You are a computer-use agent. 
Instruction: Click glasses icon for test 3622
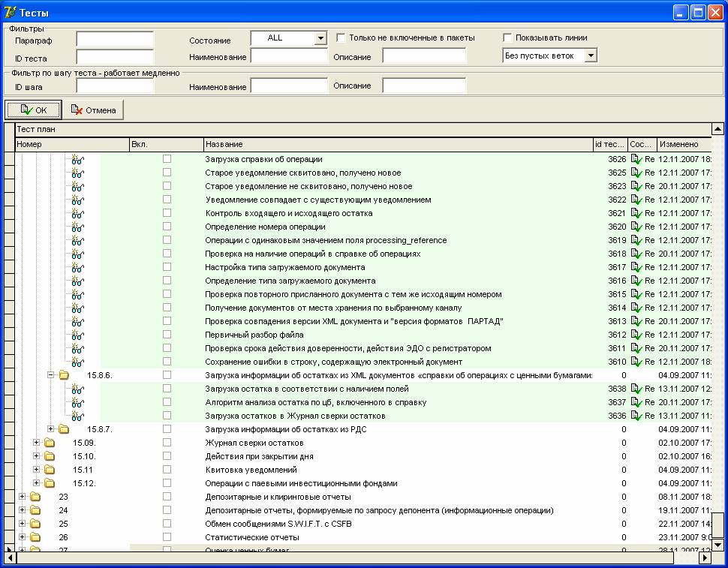[77, 200]
